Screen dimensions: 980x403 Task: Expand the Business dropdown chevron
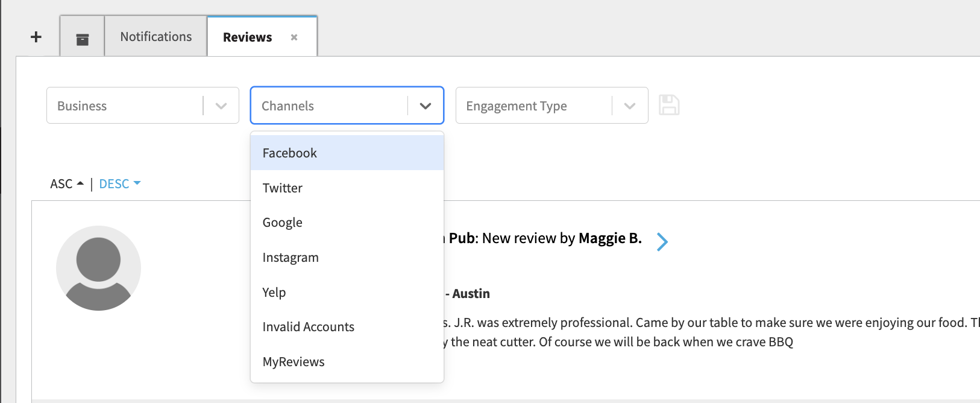(221, 106)
